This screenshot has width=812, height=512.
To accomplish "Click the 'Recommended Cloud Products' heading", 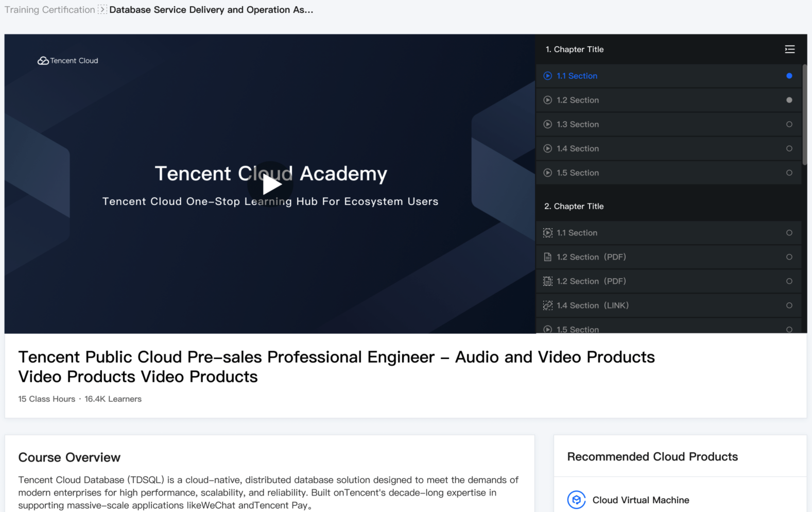I will coord(652,457).
